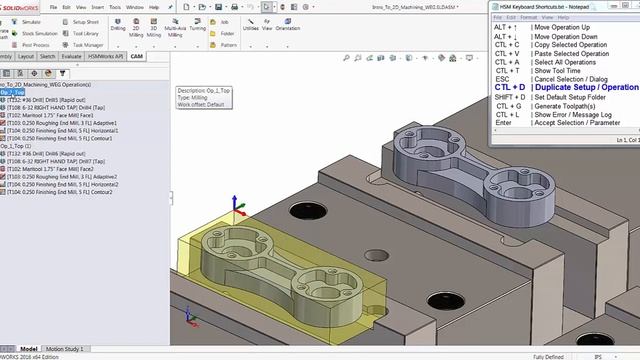This screenshot has height=360, width=640.
Task: Click the View tool in CAM ribbon
Action: pyautogui.click(x=267, y=24)
